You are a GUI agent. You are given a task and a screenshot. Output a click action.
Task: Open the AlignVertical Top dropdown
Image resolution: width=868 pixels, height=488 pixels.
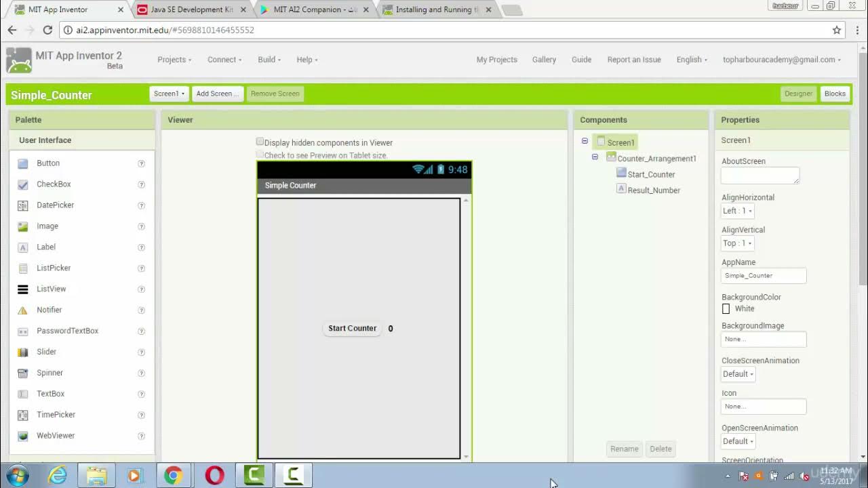click(737, 243)
